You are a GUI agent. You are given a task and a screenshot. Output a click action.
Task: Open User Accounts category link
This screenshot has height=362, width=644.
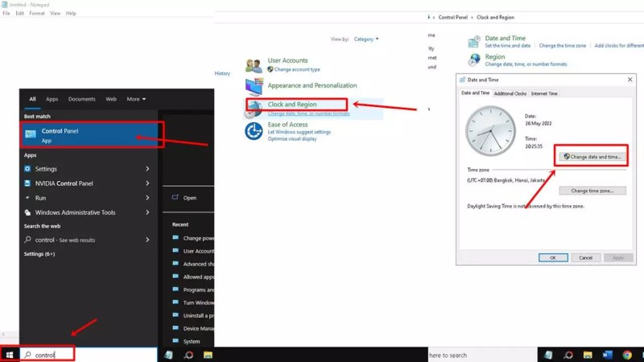(x=287, y=60)
